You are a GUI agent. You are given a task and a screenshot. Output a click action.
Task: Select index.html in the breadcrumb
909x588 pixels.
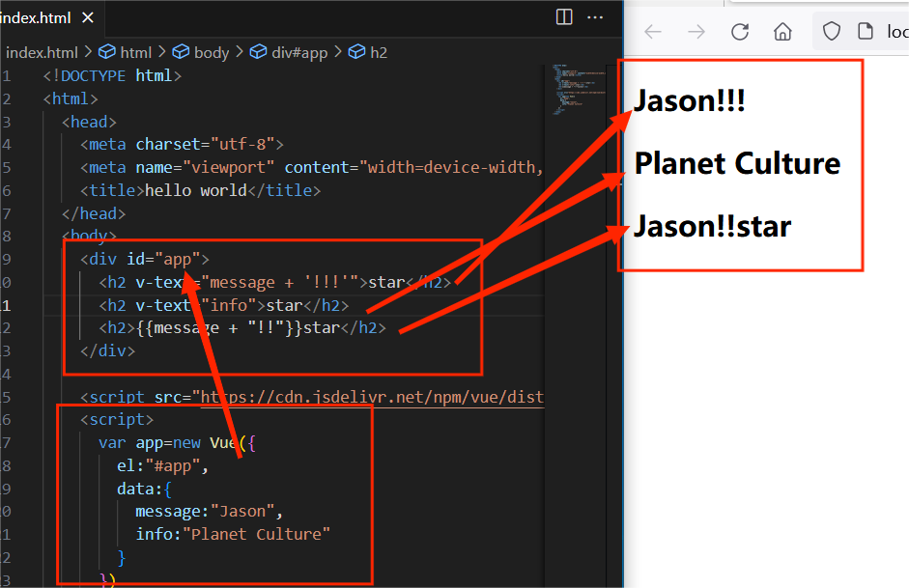pos(42,53)
